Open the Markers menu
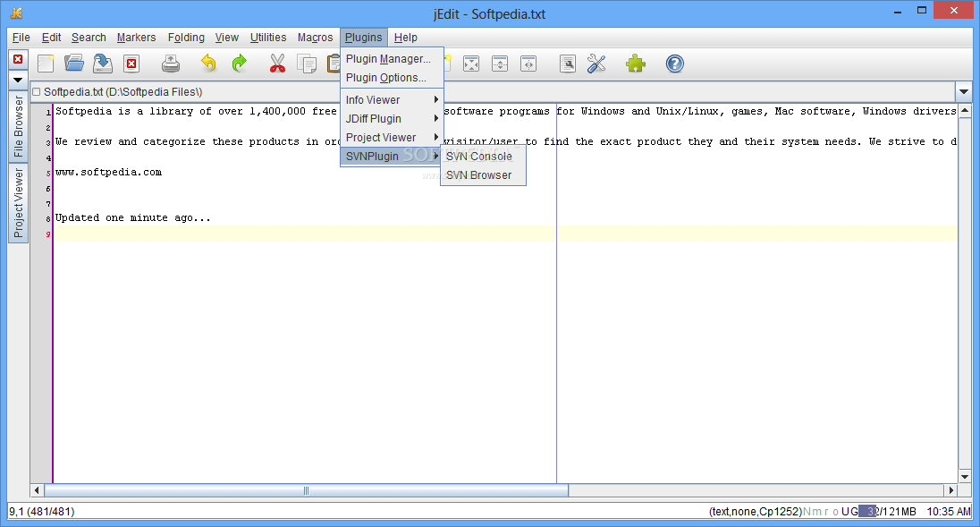 point(136,38)
